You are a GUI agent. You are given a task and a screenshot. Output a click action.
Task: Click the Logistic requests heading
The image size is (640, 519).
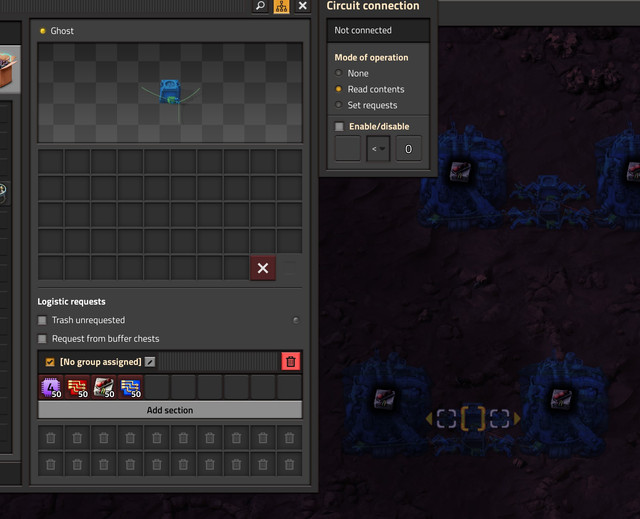(x=71, y=302)
